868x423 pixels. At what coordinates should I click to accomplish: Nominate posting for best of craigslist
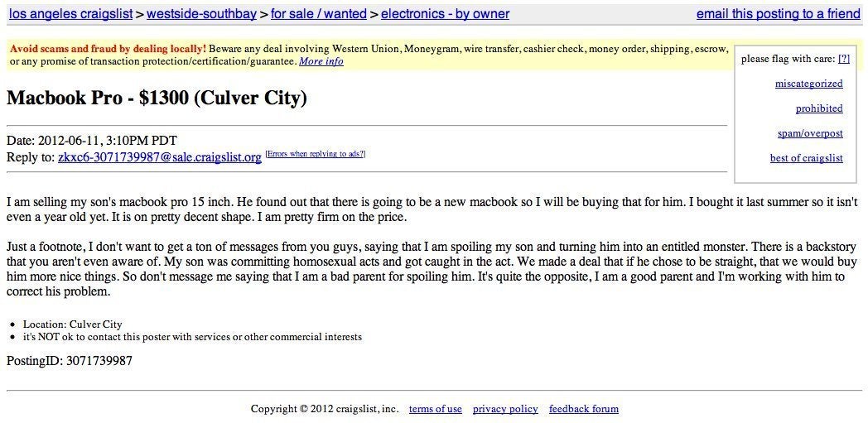807,158
